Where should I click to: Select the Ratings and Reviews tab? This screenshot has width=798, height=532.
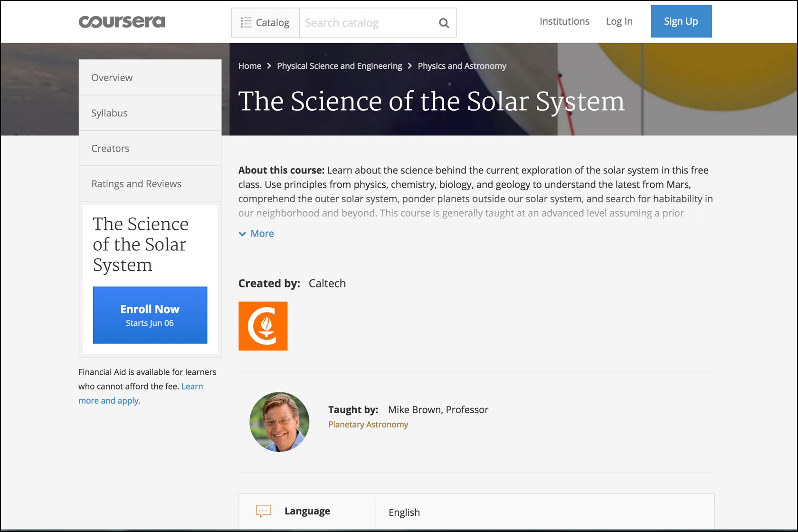(150, 184)
